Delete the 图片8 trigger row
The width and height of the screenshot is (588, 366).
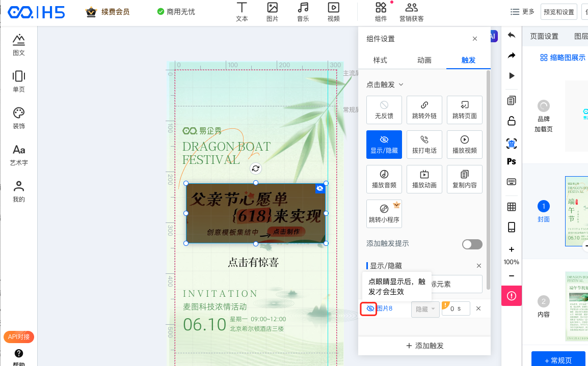point(478,308)
